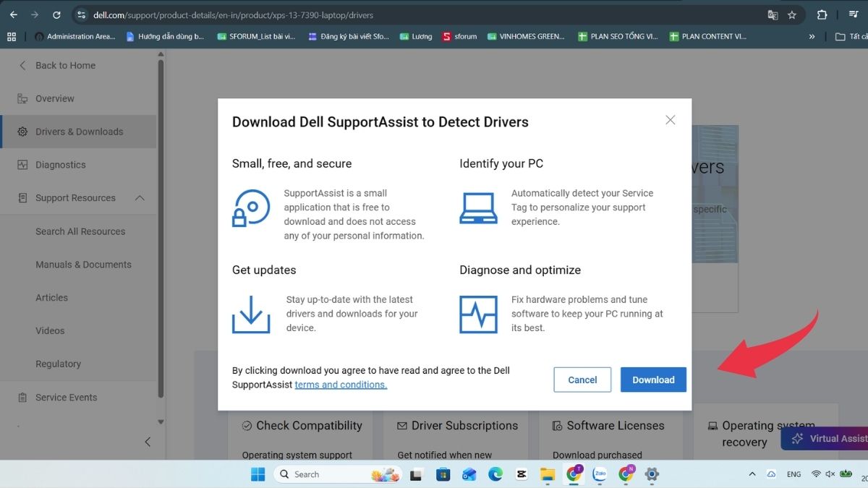Collapse the sidebar with the left chevron
This screenshot has height=488, width=868.
coord(148,442)
